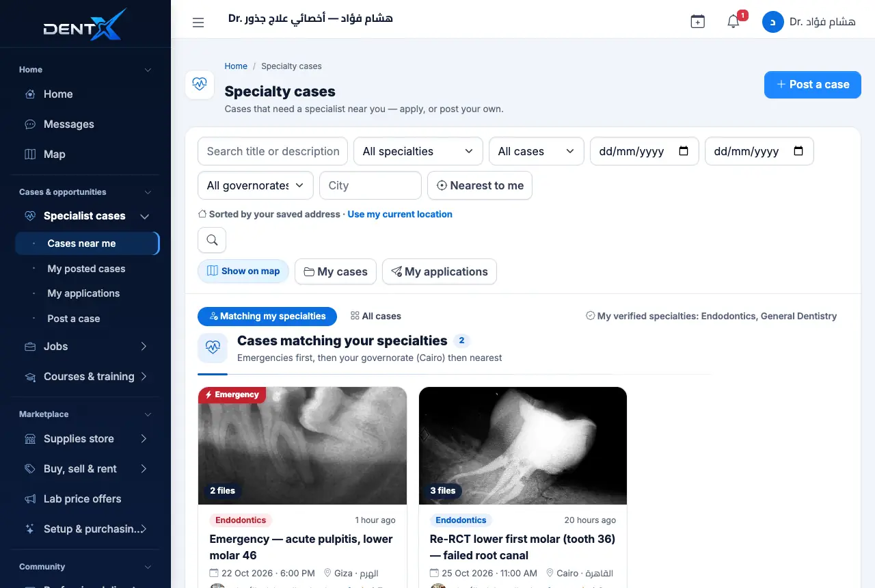875x588 pixels.
Task: Click the DentX logo
Action: coord(85,25)
